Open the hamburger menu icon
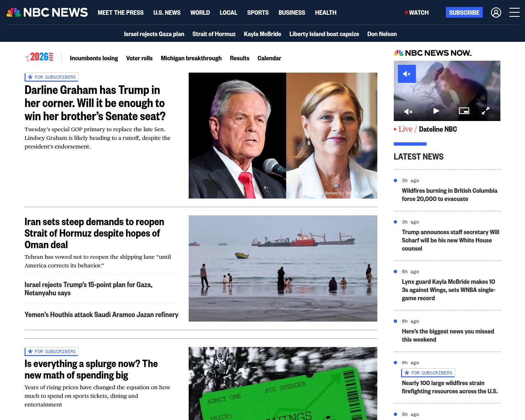The width and height of the screenshot is (525, 420). [x=514, y=12]
